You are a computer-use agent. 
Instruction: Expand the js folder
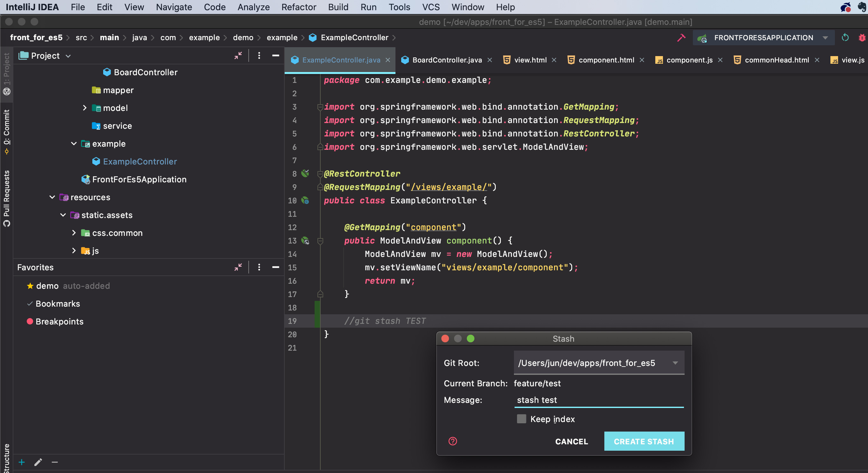pos(74,251)
